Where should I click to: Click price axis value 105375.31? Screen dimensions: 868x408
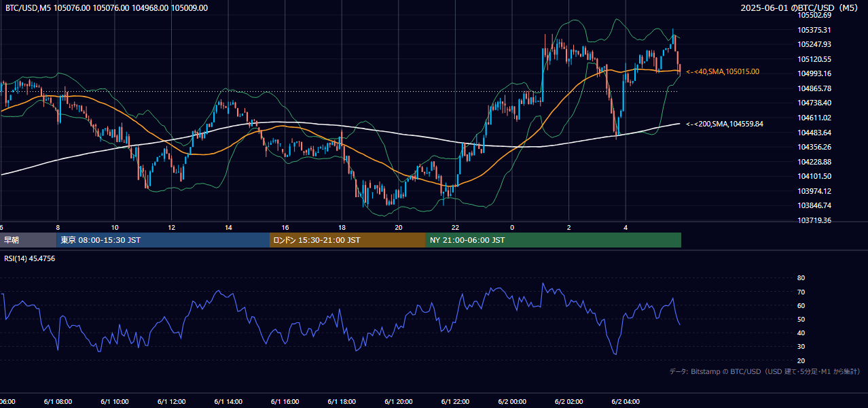[814, 30]
